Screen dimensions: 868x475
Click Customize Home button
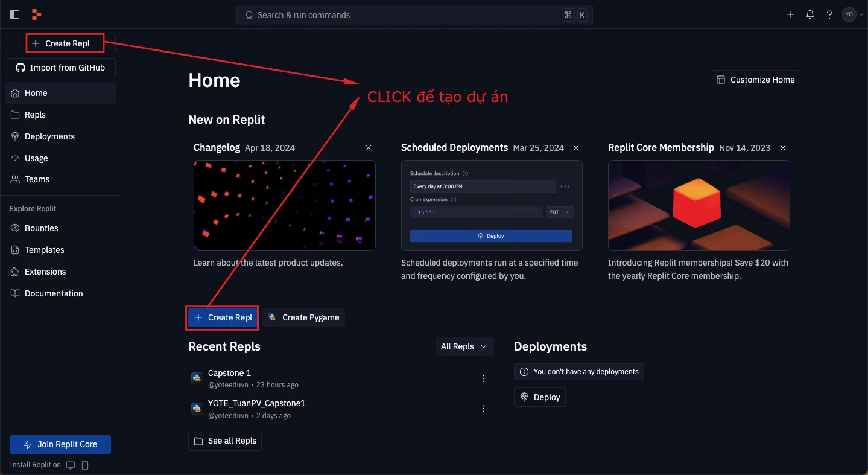click(755, 80)
